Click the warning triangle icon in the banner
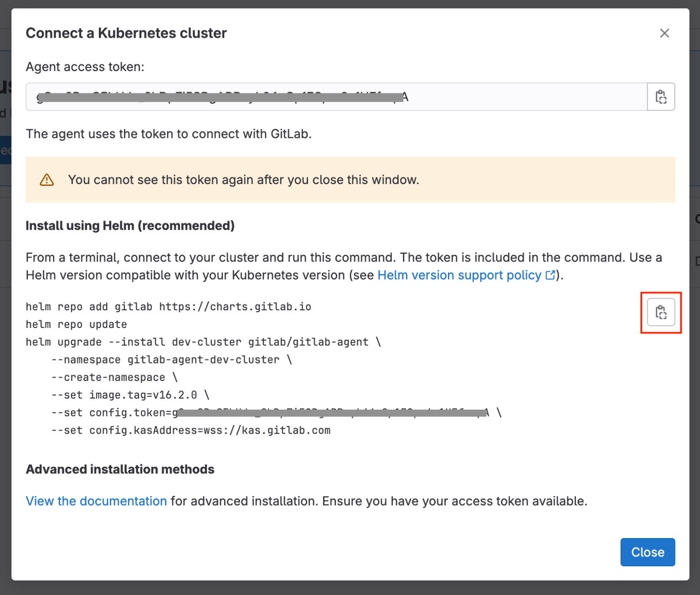Screen dimensions: 700x595 pyautogui.click(x=47, y=180)
